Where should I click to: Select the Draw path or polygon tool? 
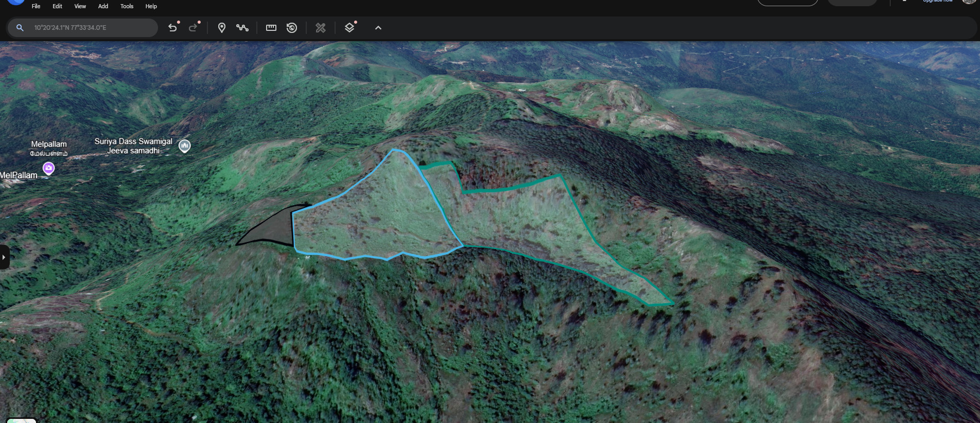tap(242, 28)
